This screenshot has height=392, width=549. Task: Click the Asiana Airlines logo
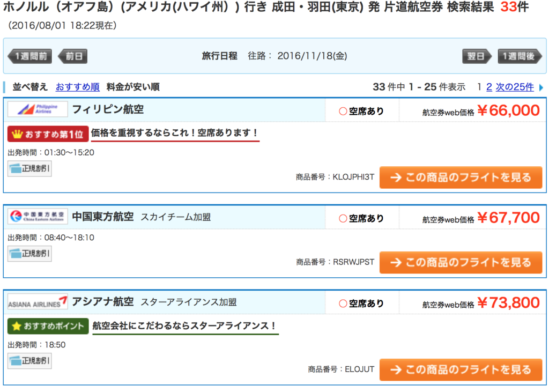pos(38,301)
